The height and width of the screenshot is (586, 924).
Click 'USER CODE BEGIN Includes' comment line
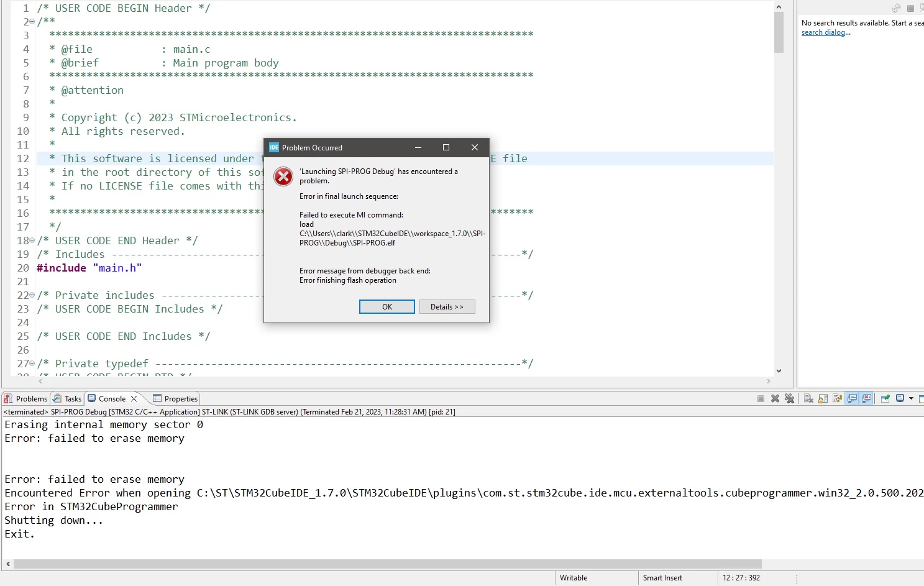point(129,309)
